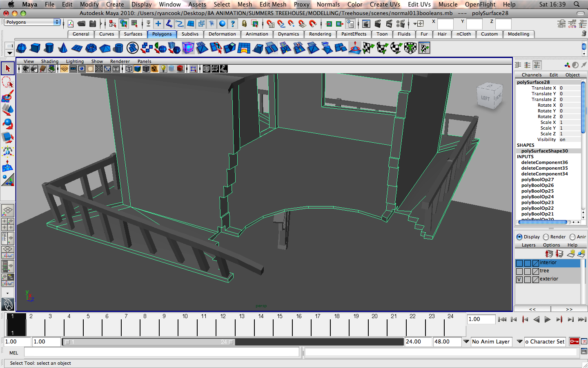The height and width of the screenshot is (368, 588).
Task: Switch to the Animation shelf tab
Action: pyautogui.click(x=257, y=34)
